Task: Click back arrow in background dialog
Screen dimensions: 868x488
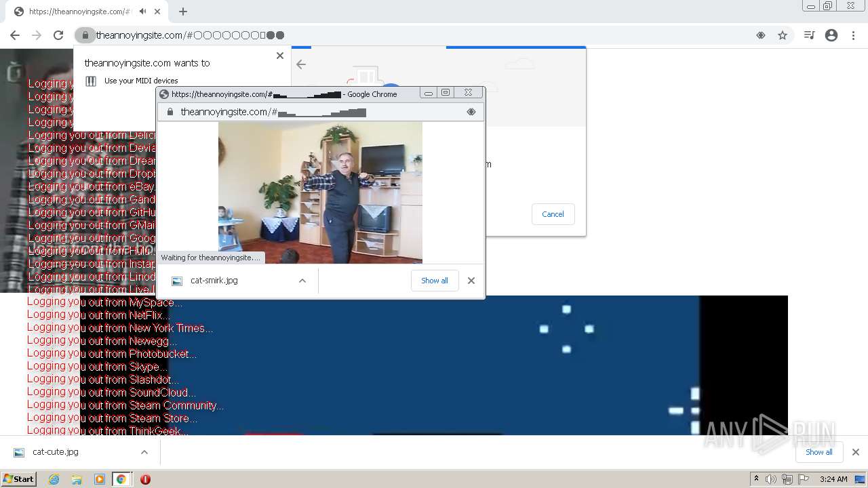Action: click(x=301, y=64)
